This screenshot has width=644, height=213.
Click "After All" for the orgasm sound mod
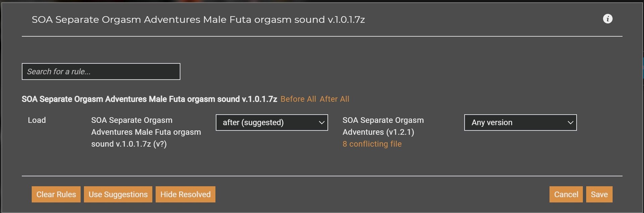pyautogui.click(x=334, y=99)
